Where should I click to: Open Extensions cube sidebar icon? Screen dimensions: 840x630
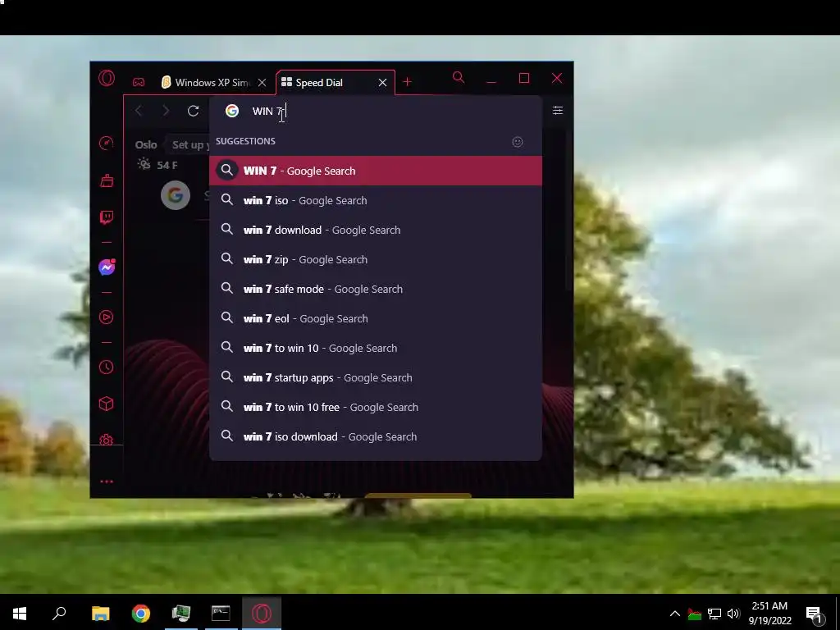coord(107,404)
